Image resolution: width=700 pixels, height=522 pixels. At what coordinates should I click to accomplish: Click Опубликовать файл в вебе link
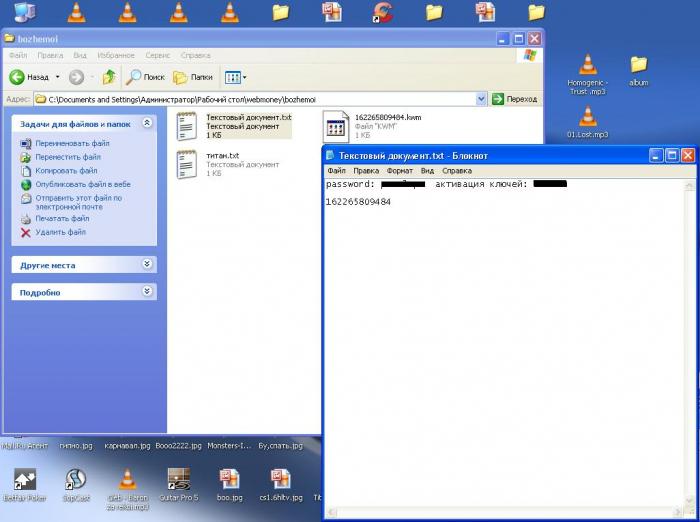click(x=83, y=184)
